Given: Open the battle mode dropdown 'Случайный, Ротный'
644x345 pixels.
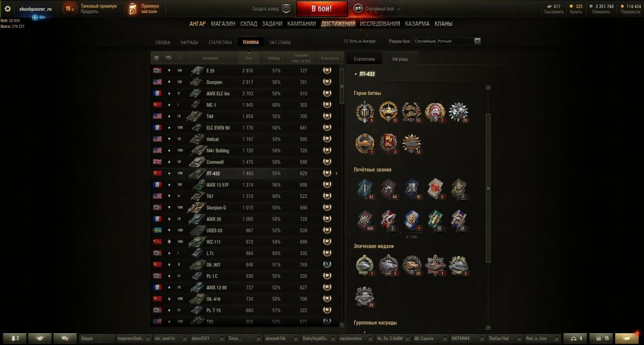Looking at the screenshot, I should (447, 41).
